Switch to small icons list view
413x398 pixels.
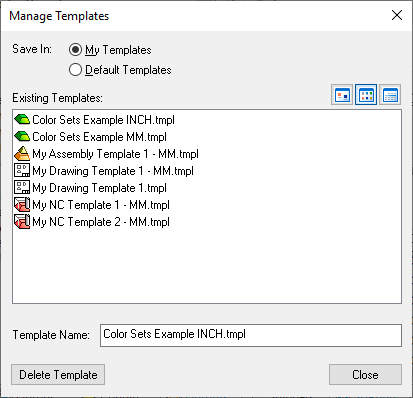[366, 95]
